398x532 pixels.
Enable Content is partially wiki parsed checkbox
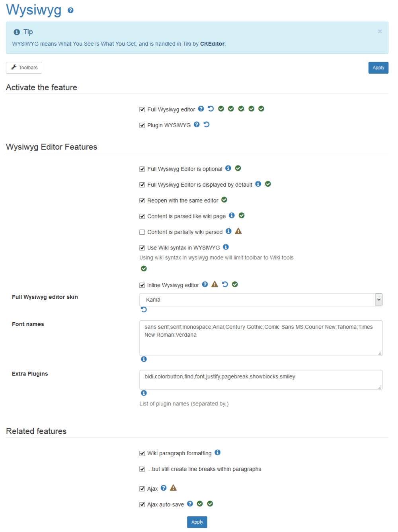point(142,232)
